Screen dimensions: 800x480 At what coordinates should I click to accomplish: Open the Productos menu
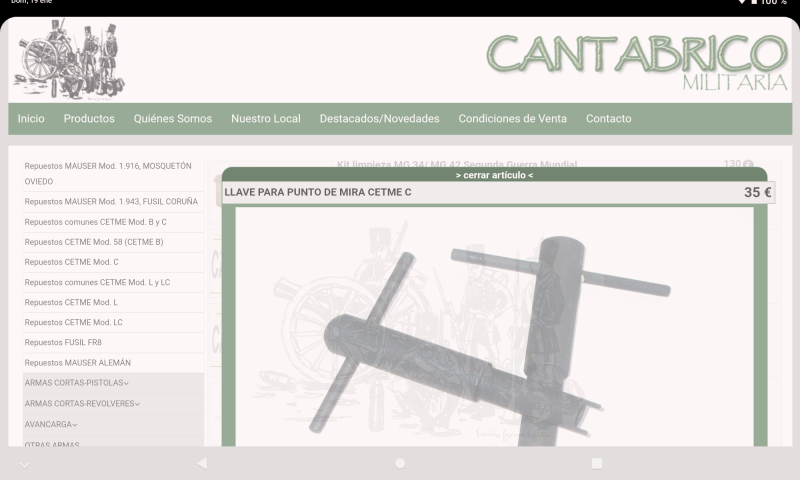click(x=89, y=119)
